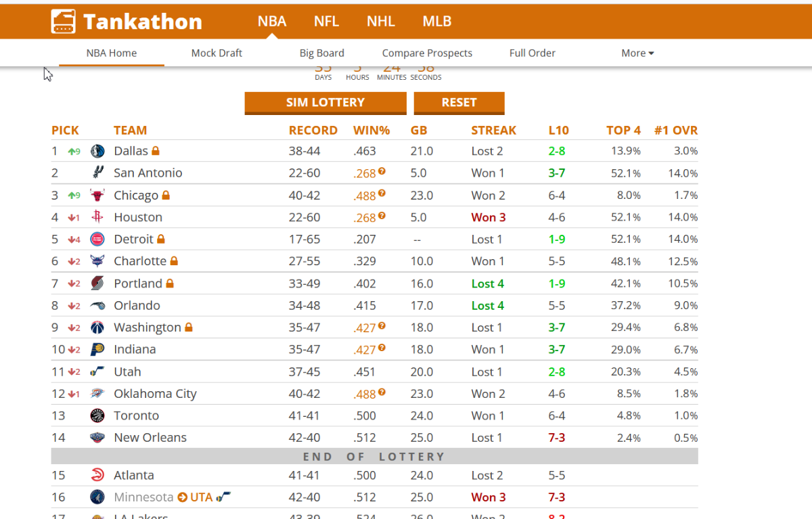Click the Atlanta Hawks team logo
The image size is (812, 519).
tap(97, 476)
